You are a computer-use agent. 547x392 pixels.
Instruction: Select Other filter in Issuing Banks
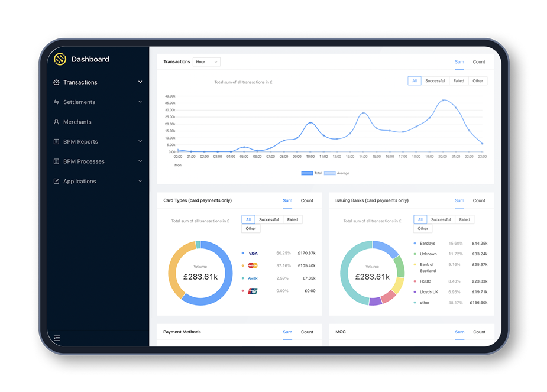(423, 229)
